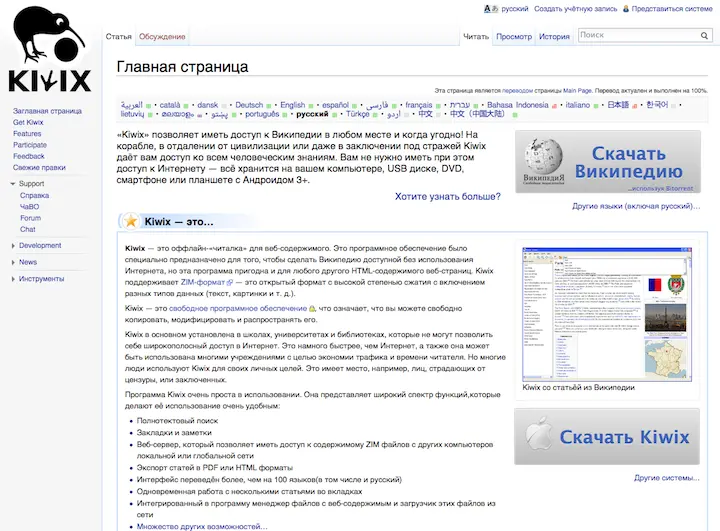Switch to the Обсуждение tab
720x531 pixels.
pyautogui.click(x=162, y=36)
